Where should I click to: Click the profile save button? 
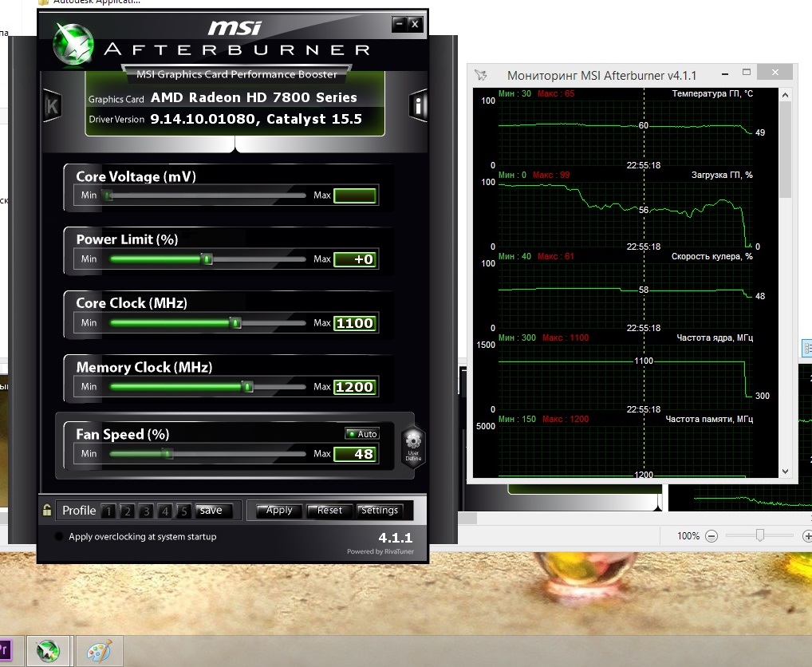click(213, 511)
